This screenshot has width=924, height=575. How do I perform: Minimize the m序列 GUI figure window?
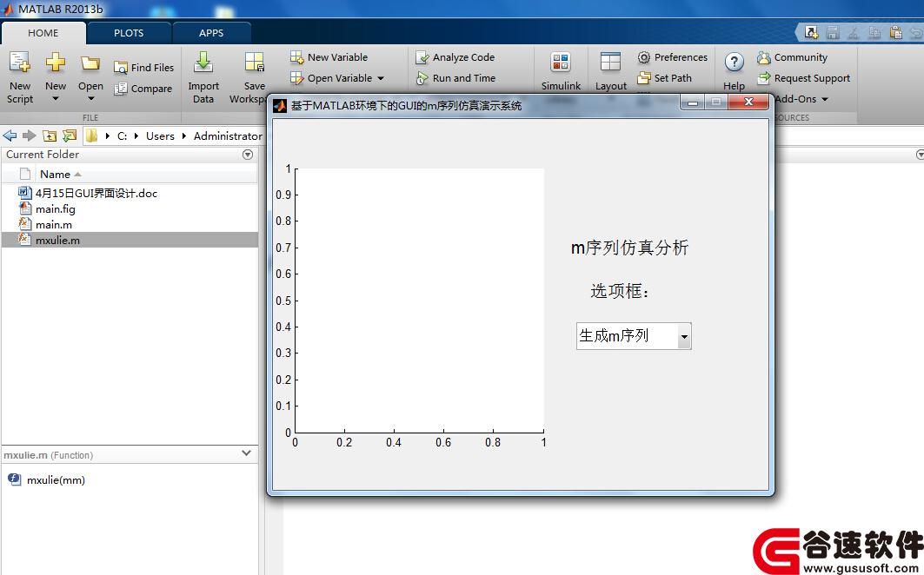pos(693,102)
